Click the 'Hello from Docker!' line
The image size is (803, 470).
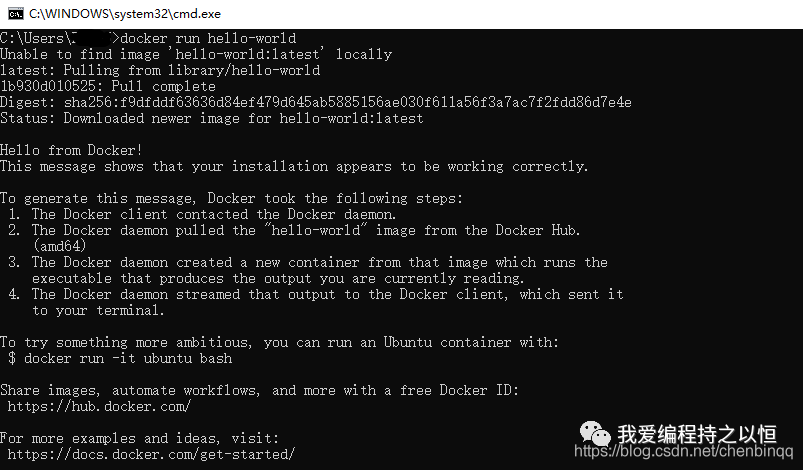[x=71, y=150]
